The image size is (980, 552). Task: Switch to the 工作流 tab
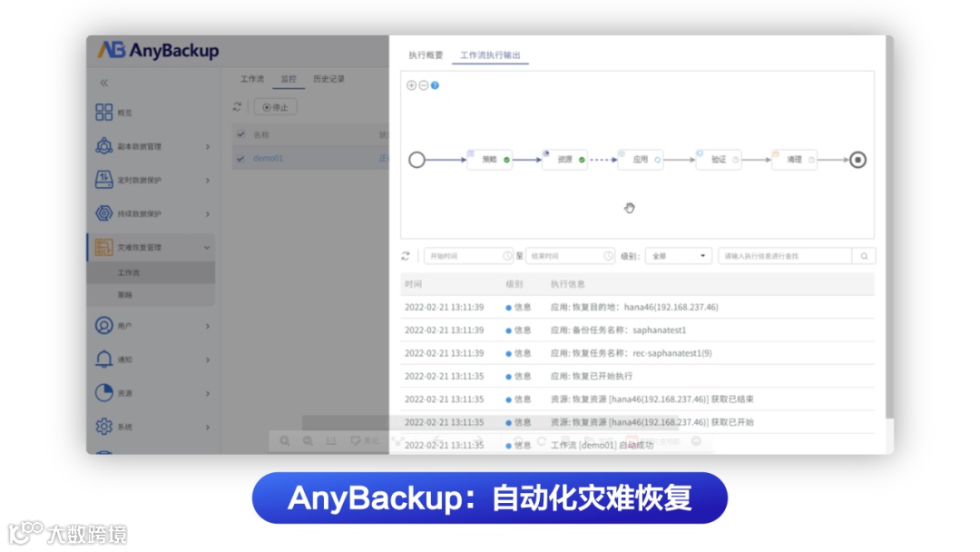(252, 79)
